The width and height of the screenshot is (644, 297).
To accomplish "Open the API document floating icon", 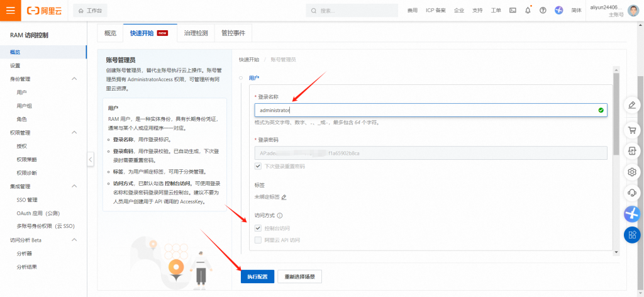I will coord(632,151).
